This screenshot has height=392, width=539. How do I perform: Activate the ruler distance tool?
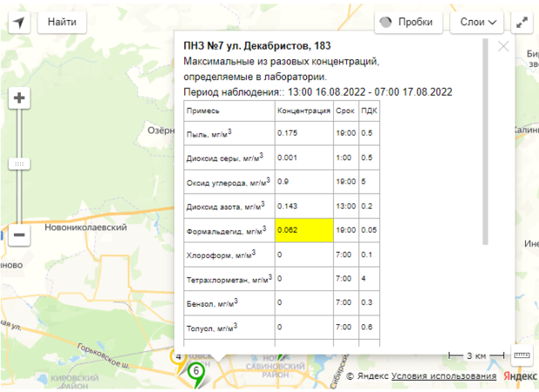[x=522, y=355]
